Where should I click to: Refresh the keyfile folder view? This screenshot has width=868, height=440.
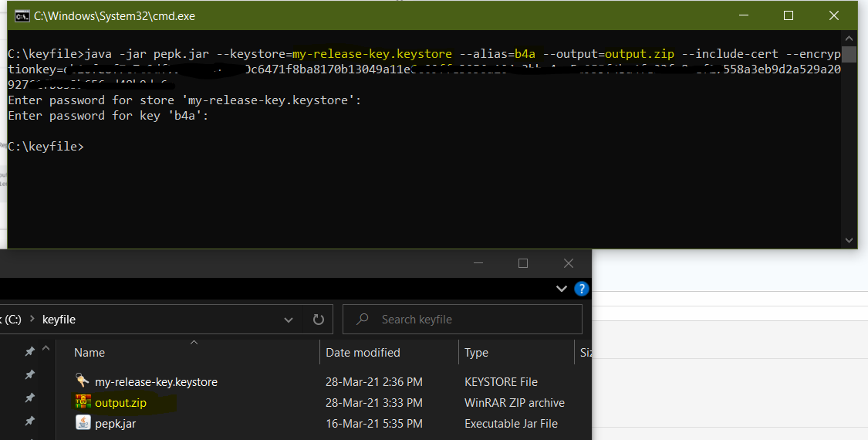pos(319,320)
